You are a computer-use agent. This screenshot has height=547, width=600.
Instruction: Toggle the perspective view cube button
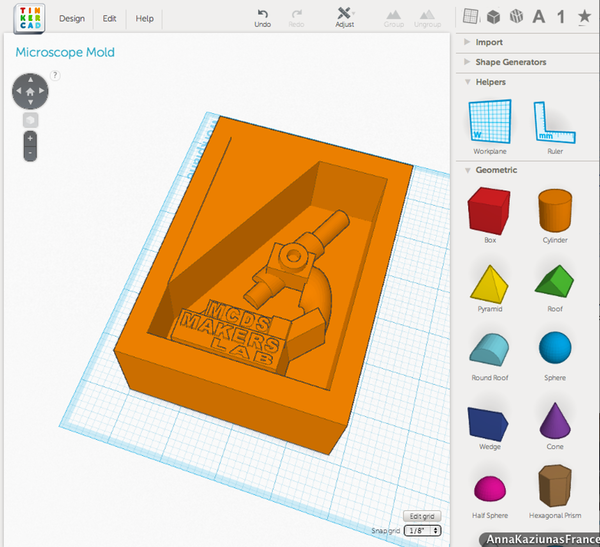click(30, 120)
